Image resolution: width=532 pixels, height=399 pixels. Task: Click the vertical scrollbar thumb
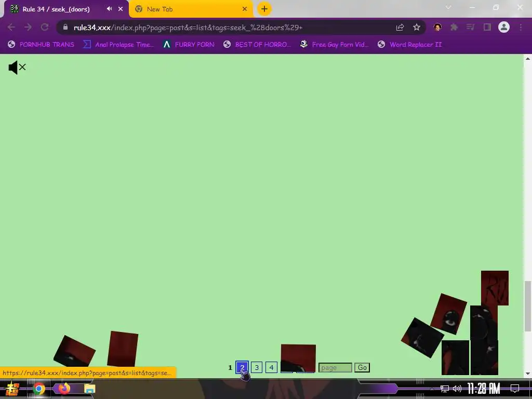tap(528, 305)
